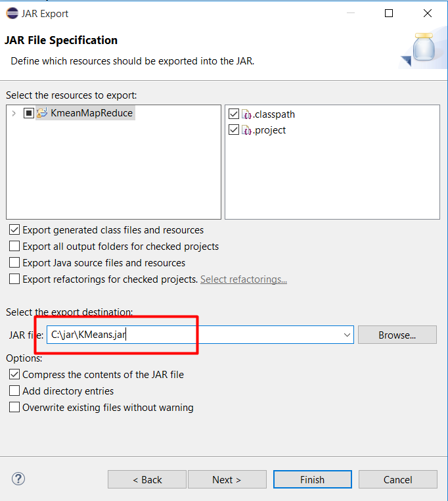Click the JAR file path text field
Viewport: 448px width, 501px height.
tap(197, 335)
